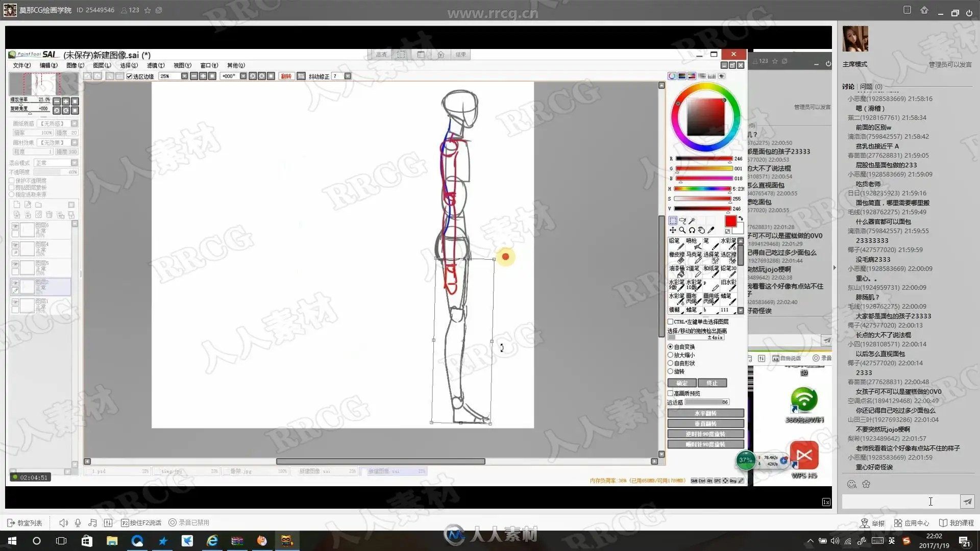
Task: Click the 确定 confirm transform button
Action: coord(682,383)
